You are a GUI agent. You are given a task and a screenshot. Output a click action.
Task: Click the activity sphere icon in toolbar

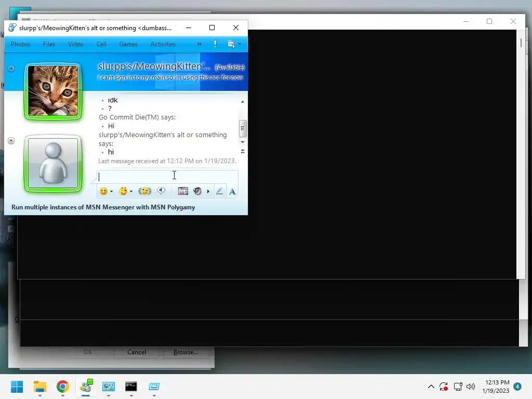[197, 191]
